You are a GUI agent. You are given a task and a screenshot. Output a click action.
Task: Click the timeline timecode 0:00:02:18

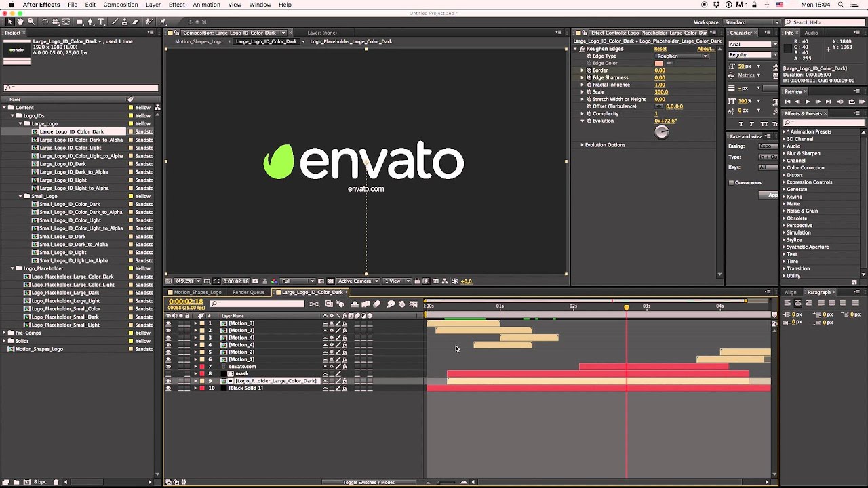pos(186,301)
